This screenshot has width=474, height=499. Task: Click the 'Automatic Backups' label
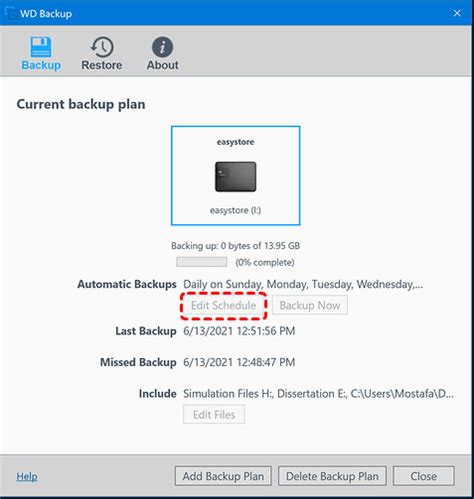127,284
